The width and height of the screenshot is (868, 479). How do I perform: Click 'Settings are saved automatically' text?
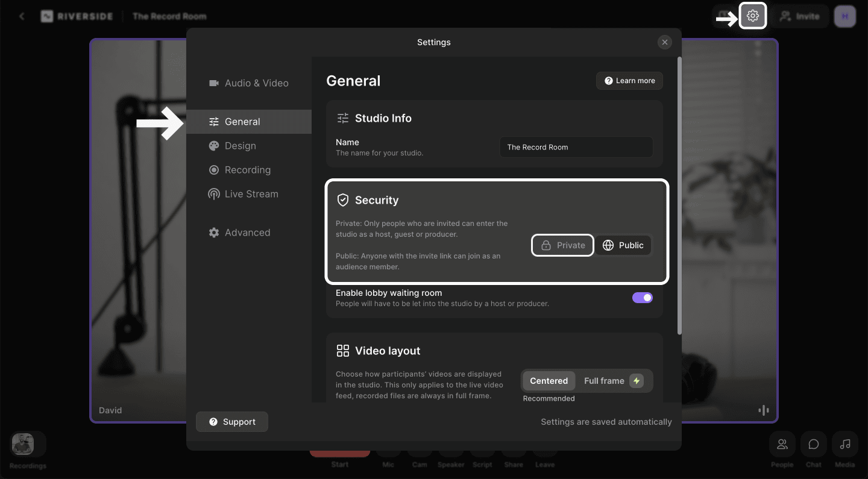pos(606,422)
